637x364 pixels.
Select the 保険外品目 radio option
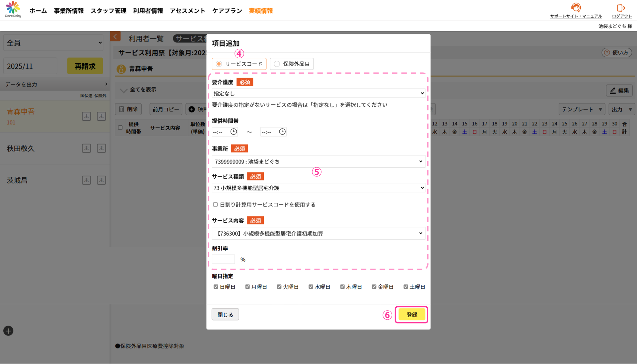[277, 64]
